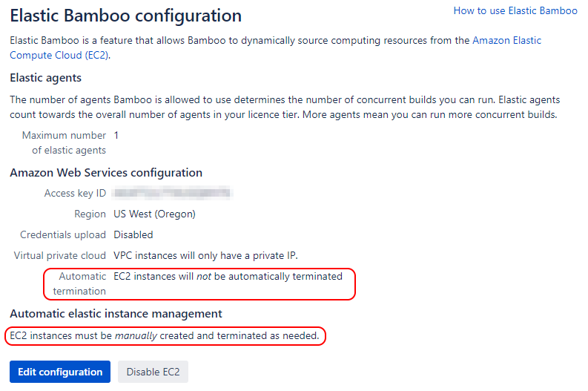Select the Elastic Bamboo configuration page title
588x391 pixels.
125,16
